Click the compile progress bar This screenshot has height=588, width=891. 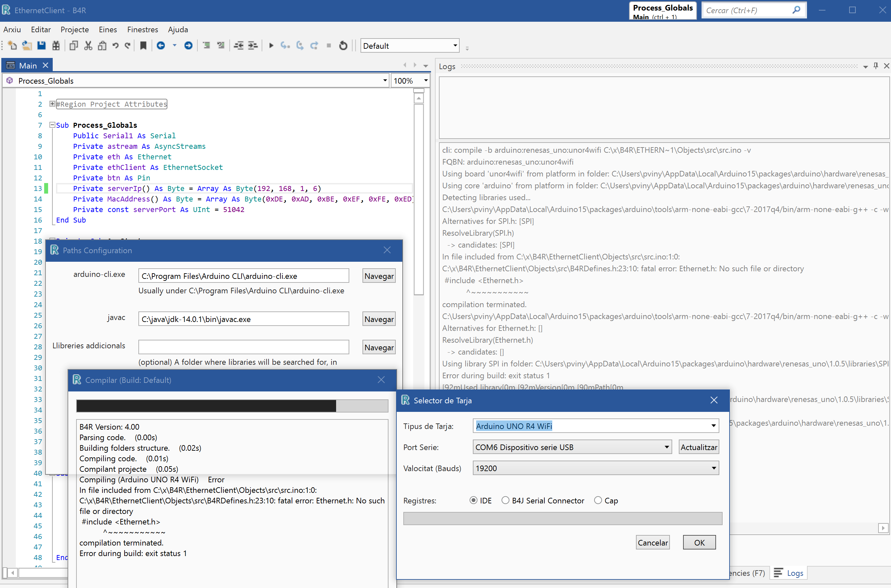[x=232, y=406]
